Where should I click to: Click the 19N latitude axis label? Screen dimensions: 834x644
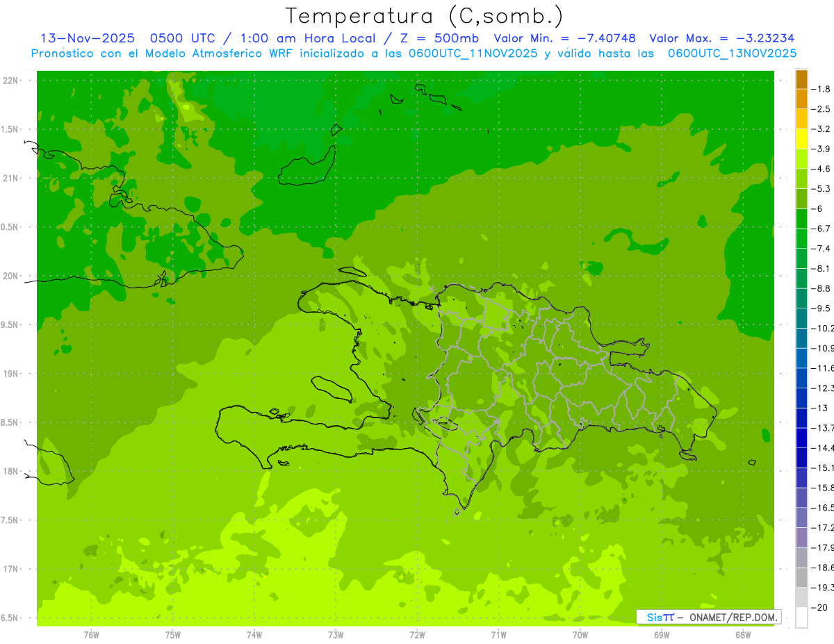point(10,374)
